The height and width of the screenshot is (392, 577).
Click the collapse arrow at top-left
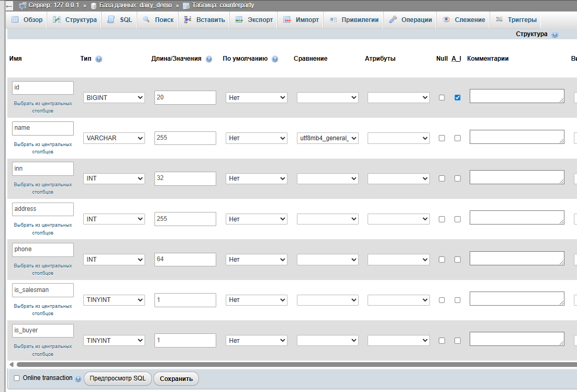coord(9,5)
